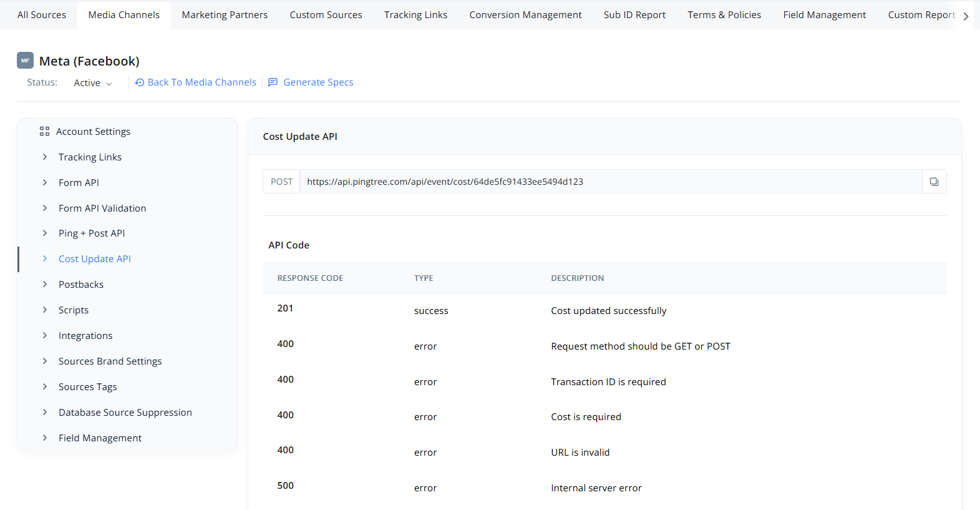Click 'URL is invalid' description
Screen dimensions: 980x510
(580, 453)
